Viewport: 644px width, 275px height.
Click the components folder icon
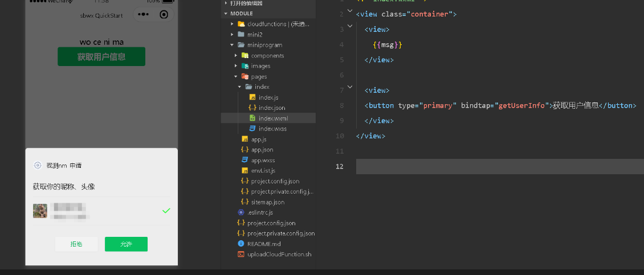[x=245, y=55]
